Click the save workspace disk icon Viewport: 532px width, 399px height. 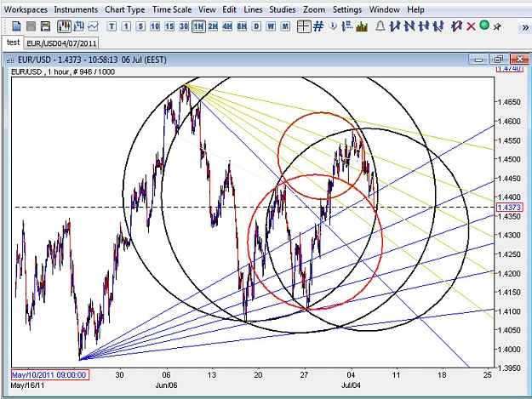(x=45, y=26)
